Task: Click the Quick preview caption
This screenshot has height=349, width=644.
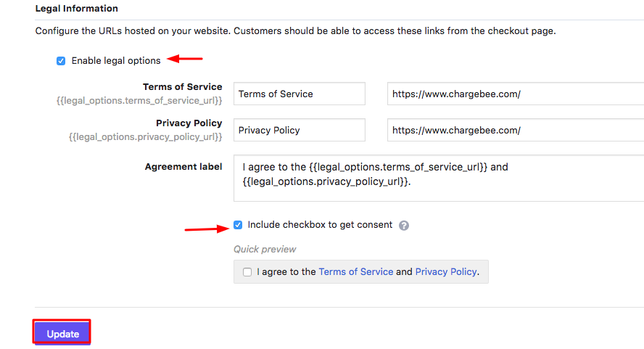Action: click(x=265, y=249)
